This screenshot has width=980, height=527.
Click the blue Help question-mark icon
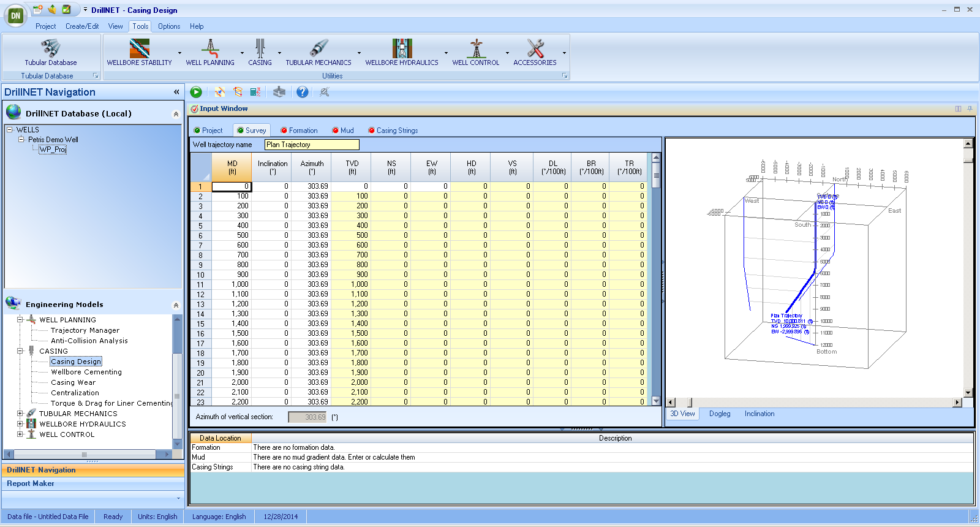302,92
